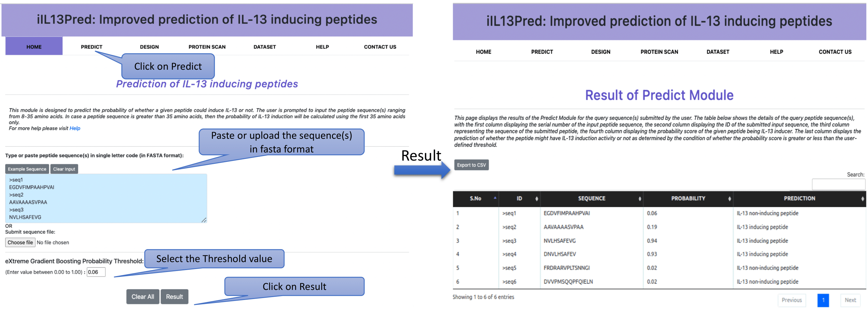Load the Example Sequence
This screenshot has width=868, height=329.
click(x=27, y=169)
